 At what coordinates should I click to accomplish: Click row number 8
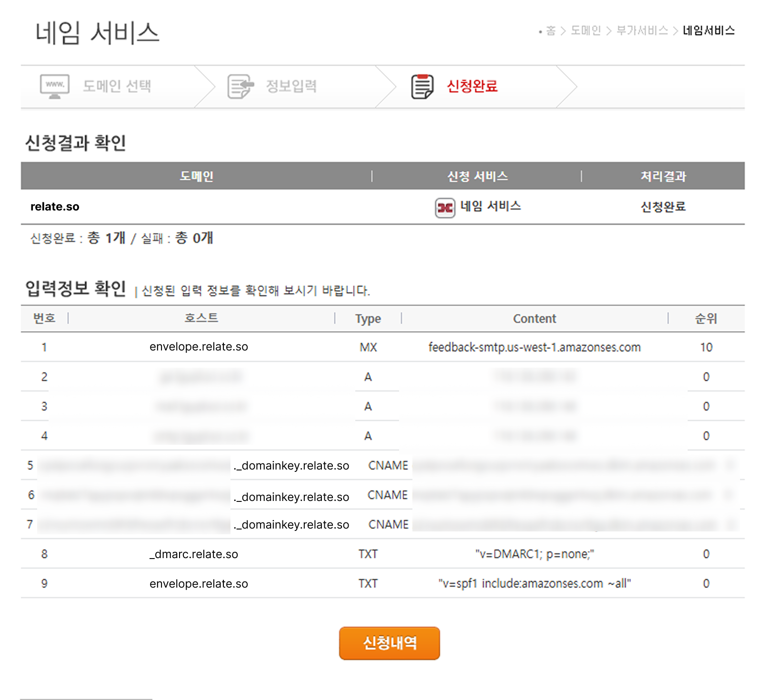[x=44, y=554]
